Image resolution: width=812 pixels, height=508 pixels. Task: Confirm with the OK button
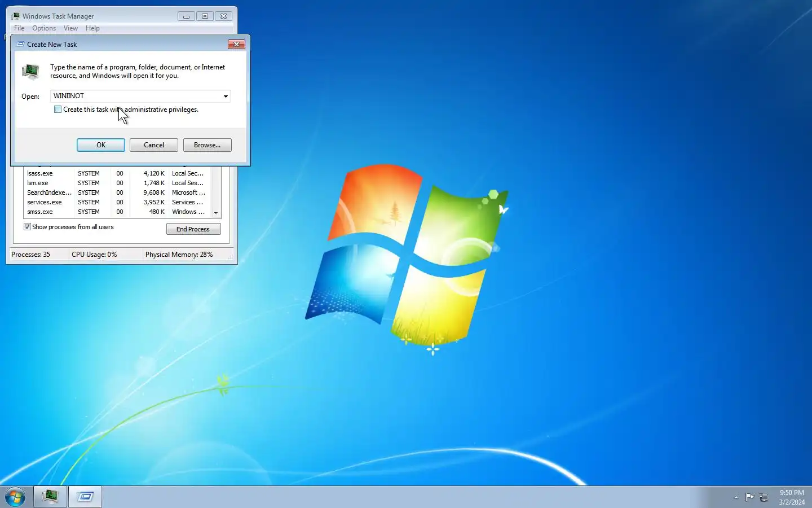[x=101, y=145]
